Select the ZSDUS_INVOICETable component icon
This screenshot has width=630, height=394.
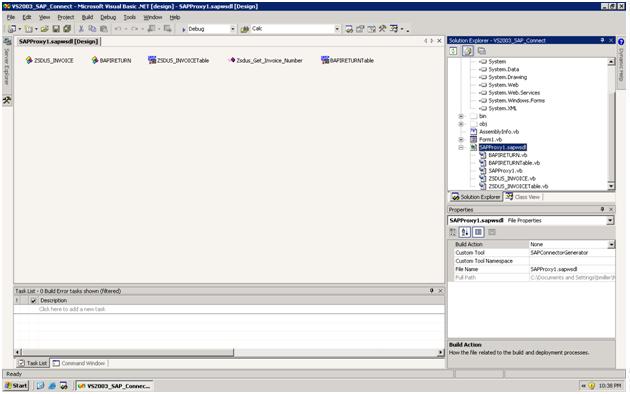[x=151, y=60]
